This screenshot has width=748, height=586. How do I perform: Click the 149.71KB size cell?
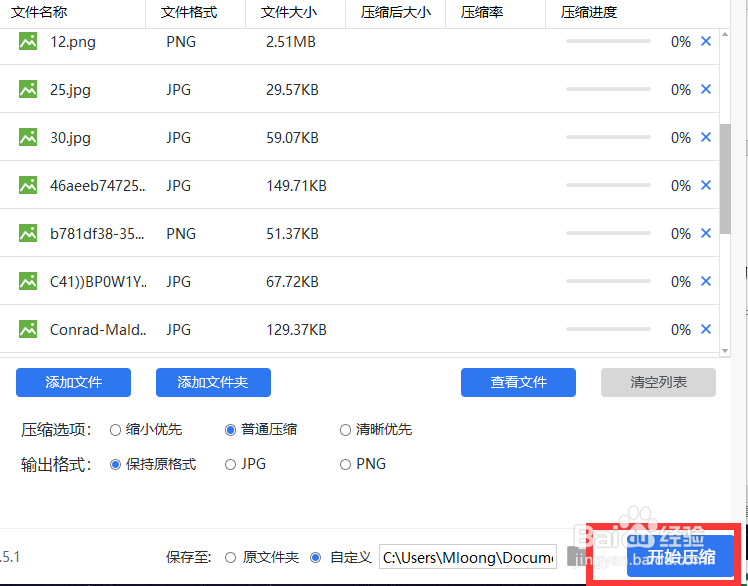pyautogui.click(x=296, y=185)
